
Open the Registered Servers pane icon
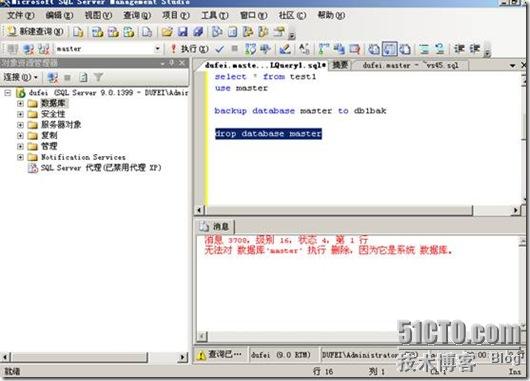(217, 32)
